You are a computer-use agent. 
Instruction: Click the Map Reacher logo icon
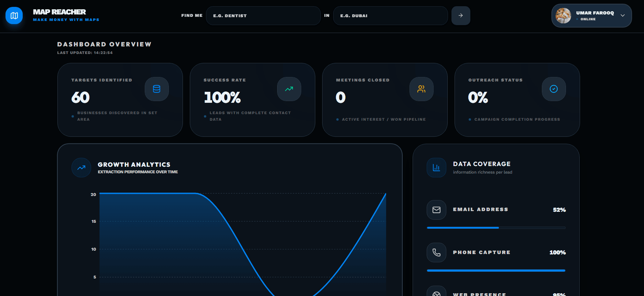pyautogui.click(x=14, y=15)
